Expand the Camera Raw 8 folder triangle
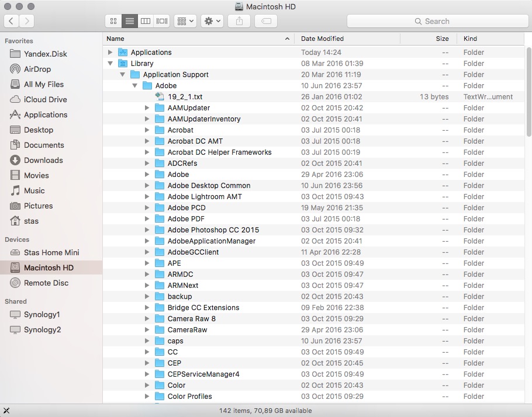The image size is (532, 417). pyautogui.click(x=147, y=319)
